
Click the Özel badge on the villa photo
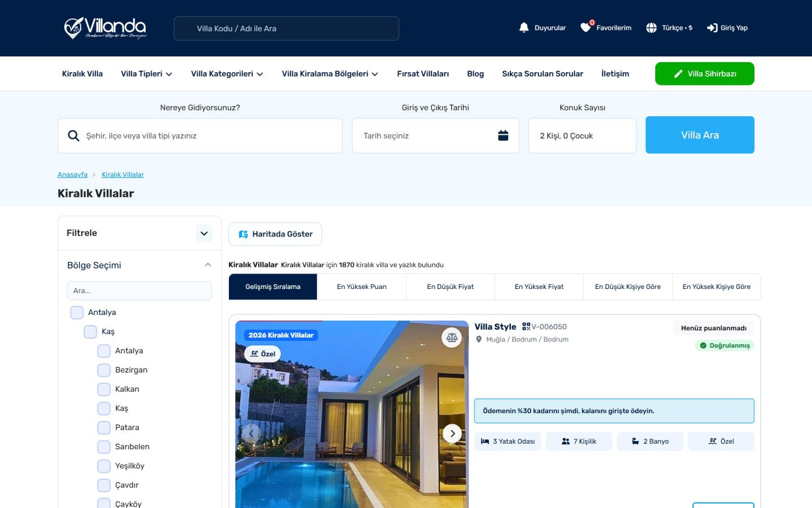[263, 354]
